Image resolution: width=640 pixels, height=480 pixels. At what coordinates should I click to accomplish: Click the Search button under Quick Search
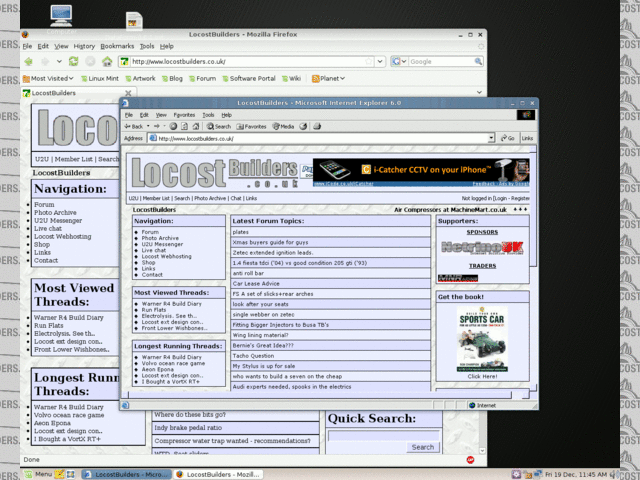pyautogui.click(x=422, y=447)
